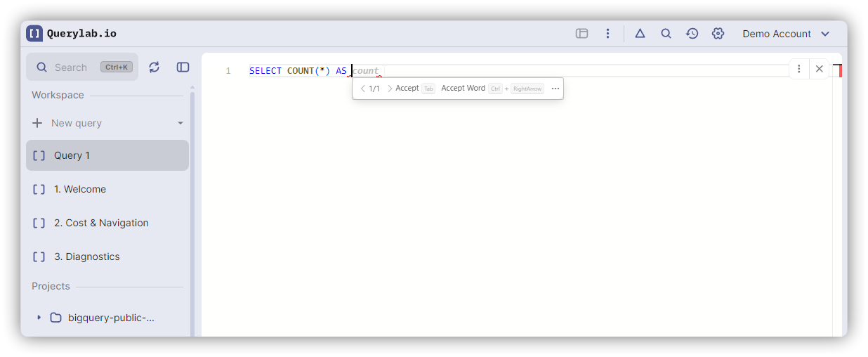Open the New query dropdown arrow

tap(180, 123)
